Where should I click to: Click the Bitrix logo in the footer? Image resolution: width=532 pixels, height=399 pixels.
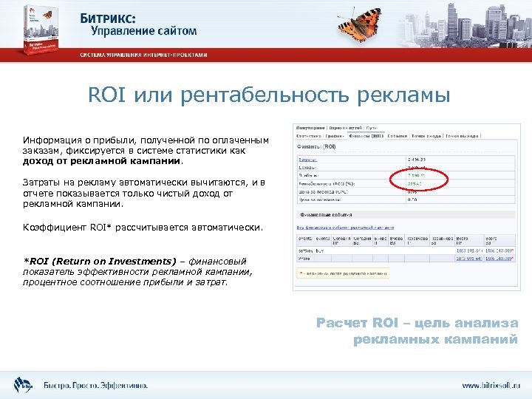[23, 385]
